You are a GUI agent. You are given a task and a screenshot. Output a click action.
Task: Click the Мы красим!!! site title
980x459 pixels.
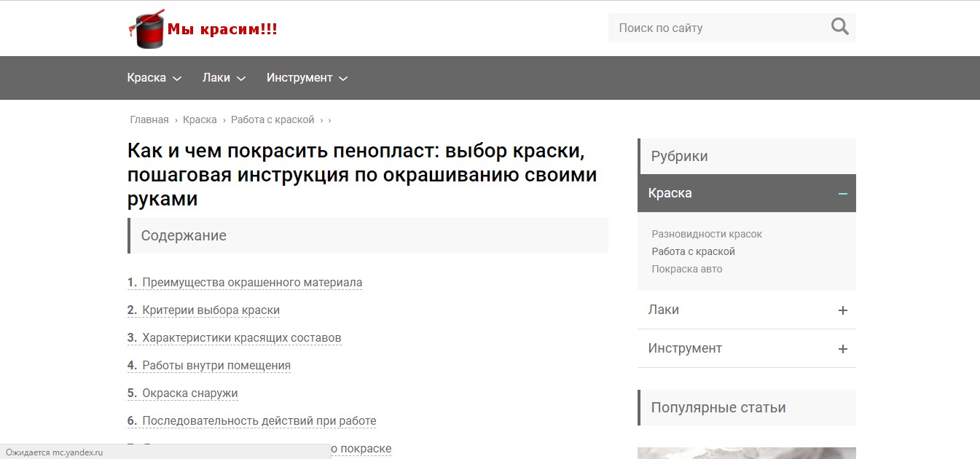pyautogui.click(x=222, y=30)
